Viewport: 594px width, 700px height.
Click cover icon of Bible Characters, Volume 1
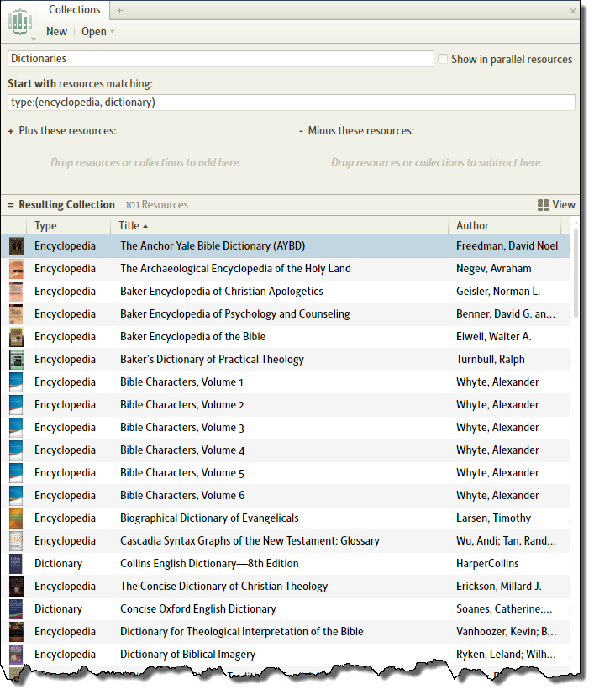tap(17, 384)
